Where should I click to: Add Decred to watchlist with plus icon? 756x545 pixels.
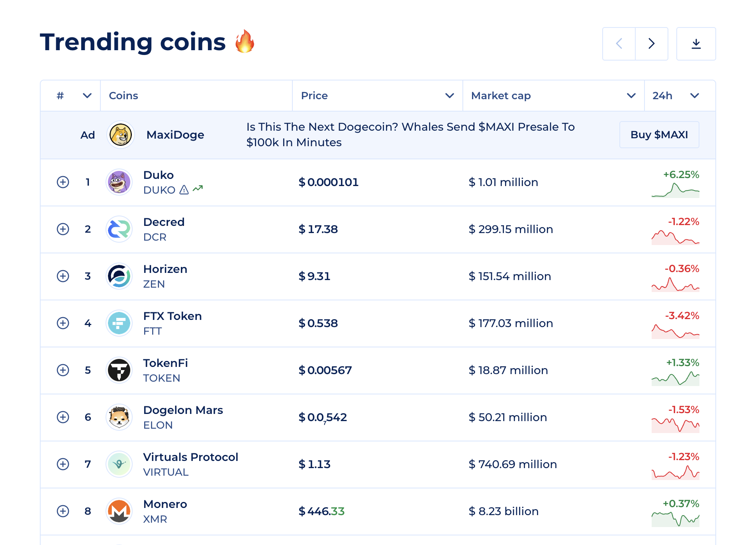[x=63, y=229]
